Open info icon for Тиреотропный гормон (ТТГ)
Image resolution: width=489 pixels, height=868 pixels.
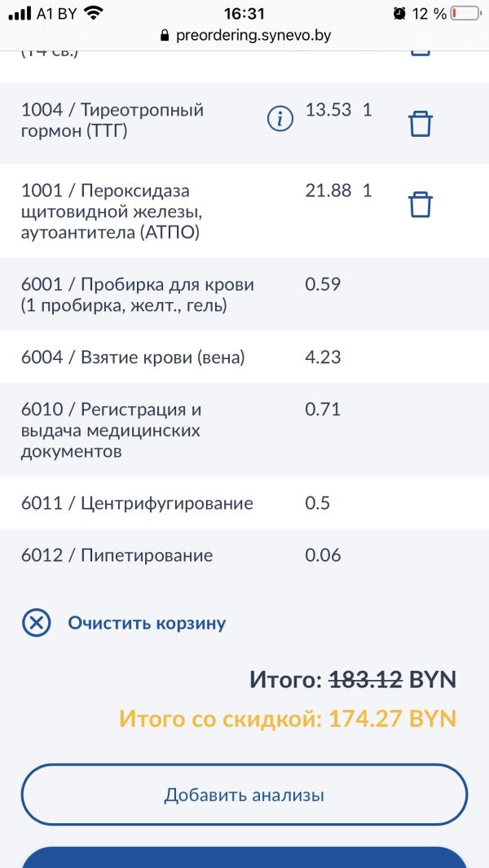280,118
